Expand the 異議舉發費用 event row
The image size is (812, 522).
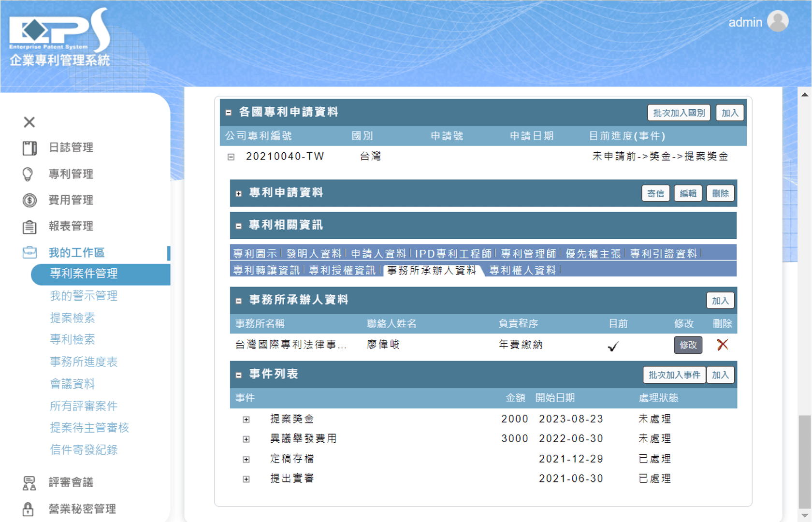point(246,439)
